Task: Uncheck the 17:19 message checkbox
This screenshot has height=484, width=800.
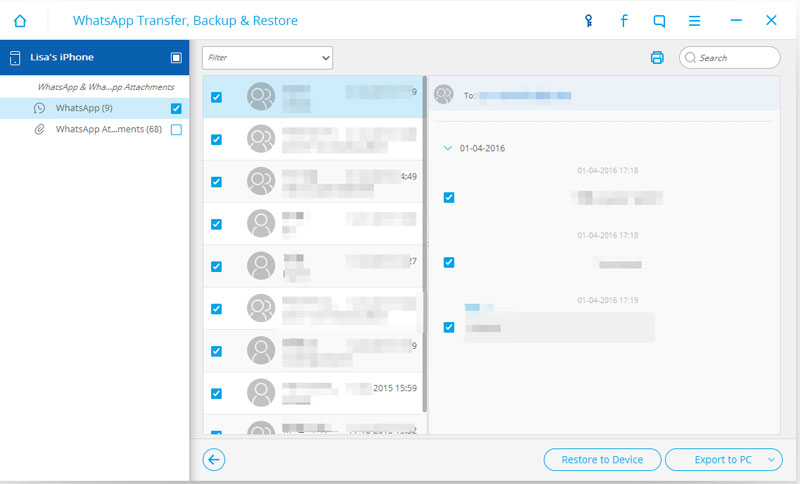Action: (x=449, y=327)
